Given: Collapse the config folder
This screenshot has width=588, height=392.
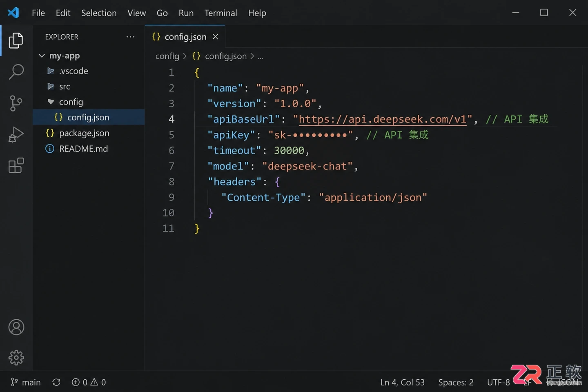Looking at the screenshot, I should click(x=51, y=102).
